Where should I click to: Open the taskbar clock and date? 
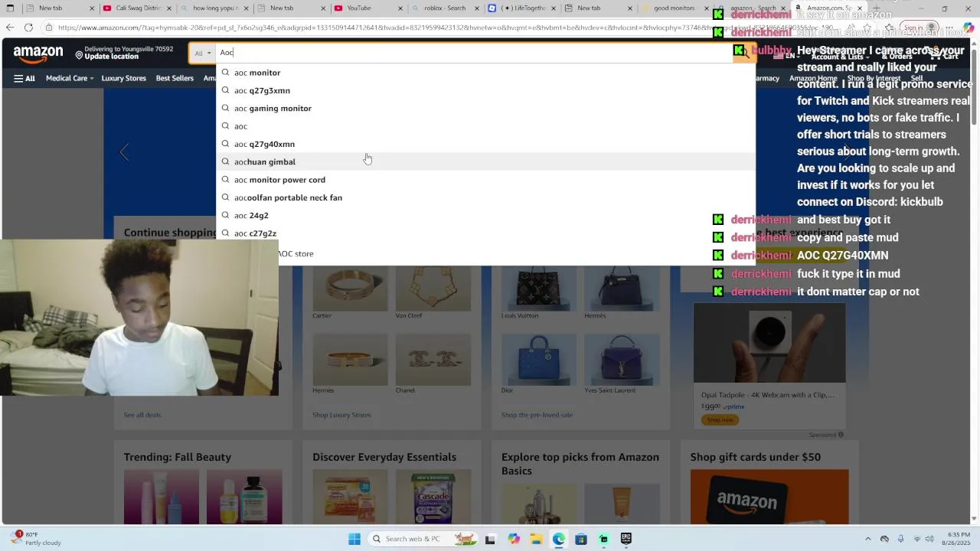[957, 539]
